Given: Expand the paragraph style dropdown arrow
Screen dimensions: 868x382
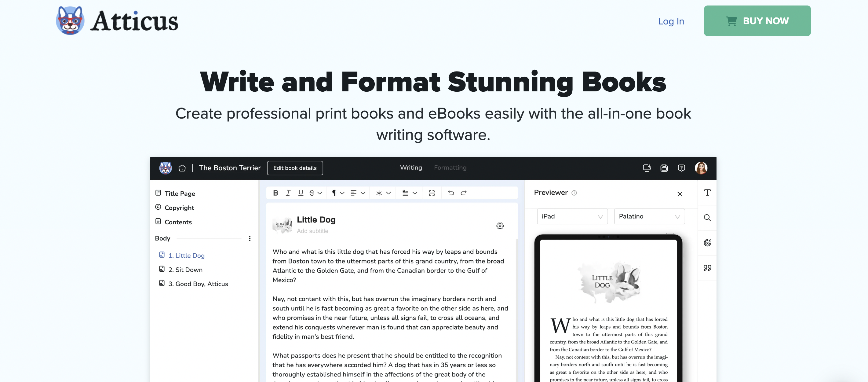Looking at the screenshot, I should 342,193.
